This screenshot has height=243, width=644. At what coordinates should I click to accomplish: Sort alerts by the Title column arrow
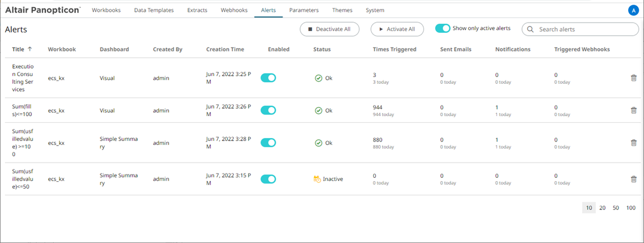click(x=30, y=49)
